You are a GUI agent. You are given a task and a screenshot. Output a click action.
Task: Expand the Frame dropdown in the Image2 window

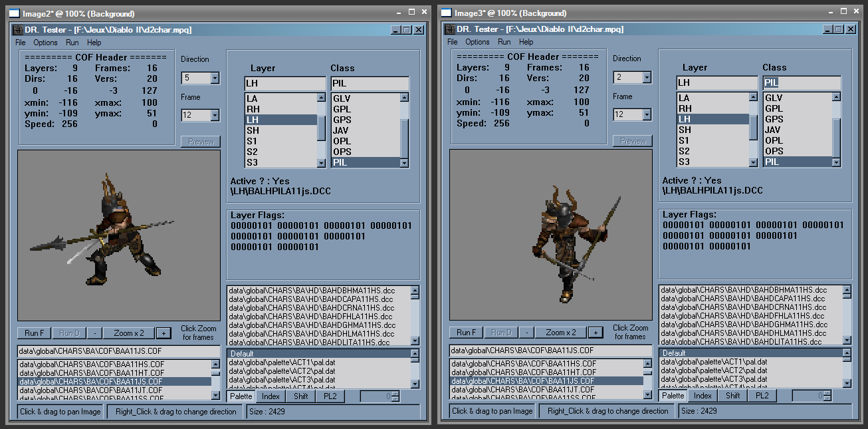coord(215,116)
